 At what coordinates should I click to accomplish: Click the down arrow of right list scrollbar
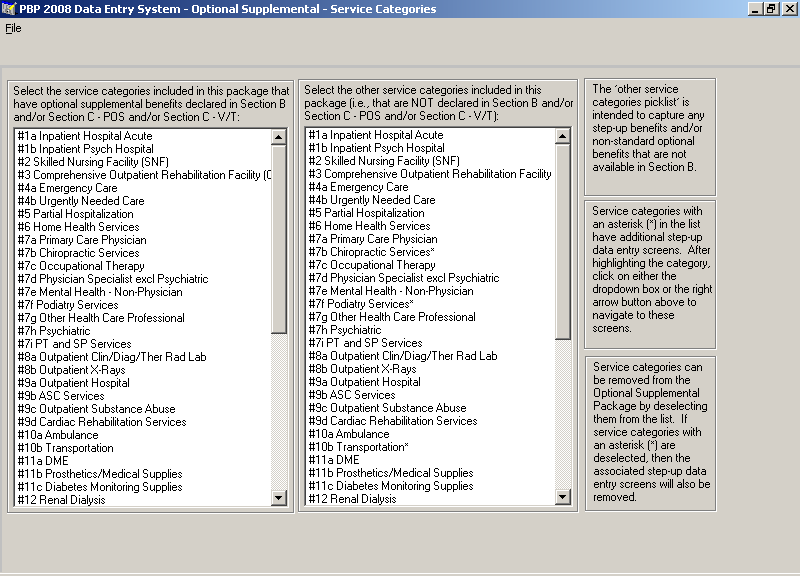pyautogui.click(x=562, y=497)
